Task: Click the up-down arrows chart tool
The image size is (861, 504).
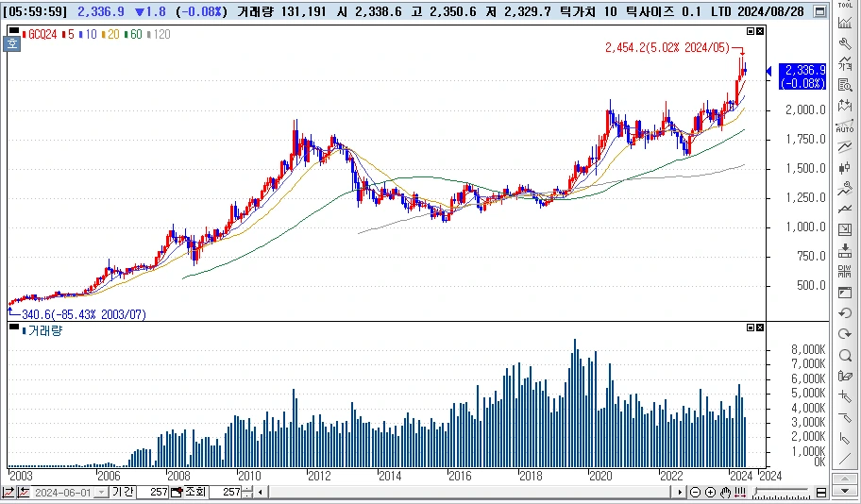Action: click(x=845, y=106)
